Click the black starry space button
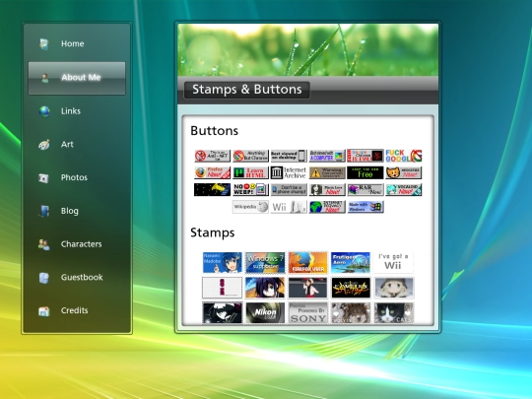Image resolution: width=532 pixels, height=399 pixels. 213,190
